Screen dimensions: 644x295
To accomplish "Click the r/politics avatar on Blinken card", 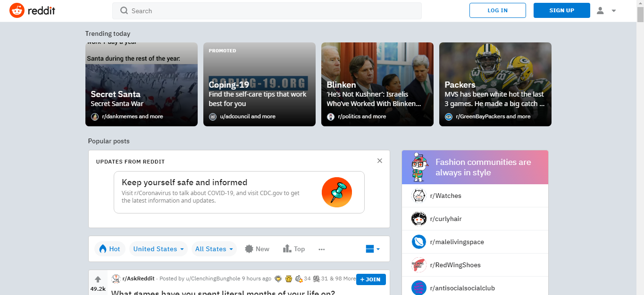I will click(x=331, y=116).
